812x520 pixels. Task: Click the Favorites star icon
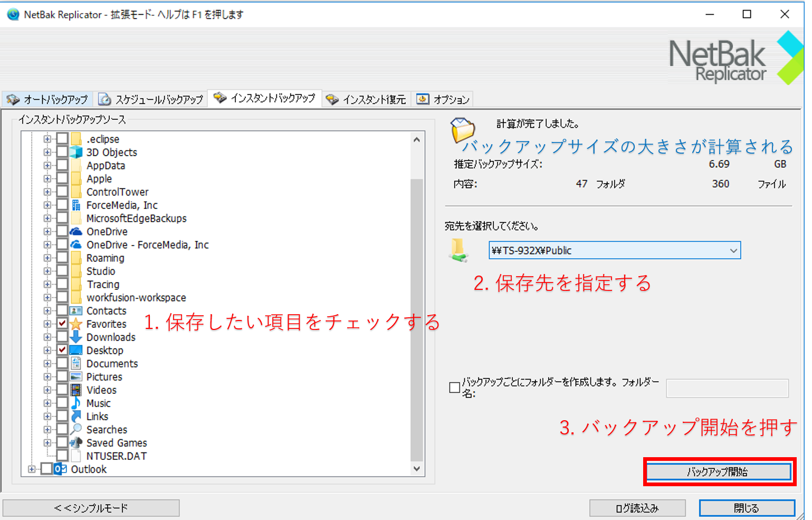click(x=76, y=324)
